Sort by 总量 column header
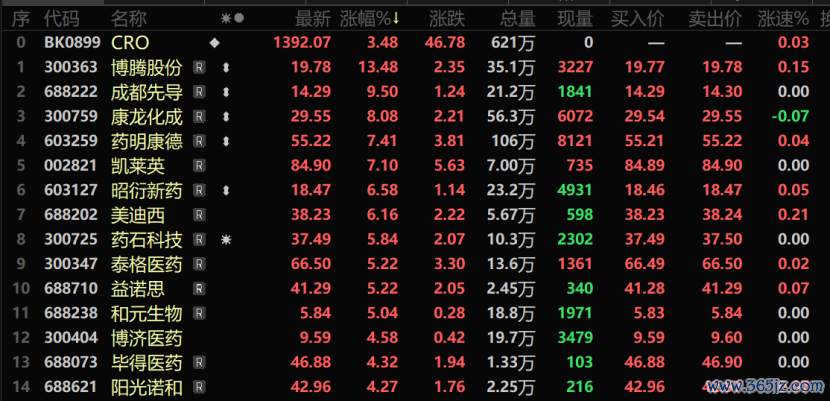Viewport: 830px width, 401px height. coord(518,19)
